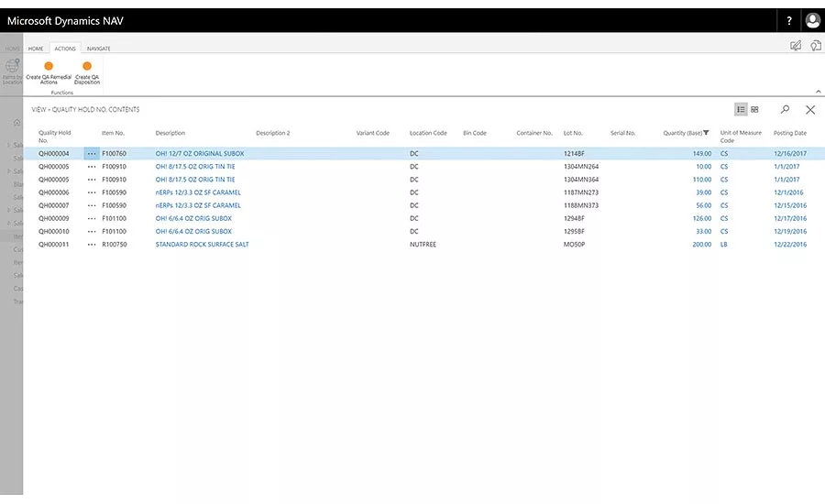Click quantity 126.00 link

[702, 218]
